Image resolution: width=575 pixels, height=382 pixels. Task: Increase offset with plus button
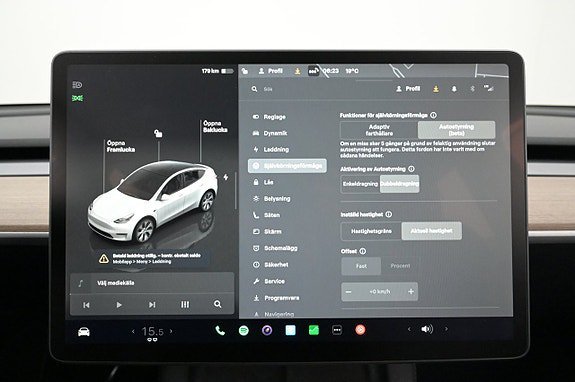411,291
